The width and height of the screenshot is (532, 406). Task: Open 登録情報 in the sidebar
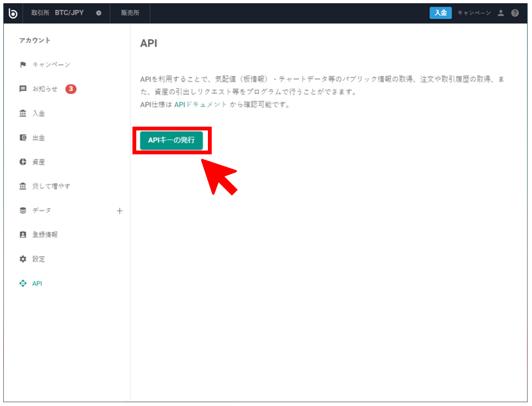pos(45,235)
